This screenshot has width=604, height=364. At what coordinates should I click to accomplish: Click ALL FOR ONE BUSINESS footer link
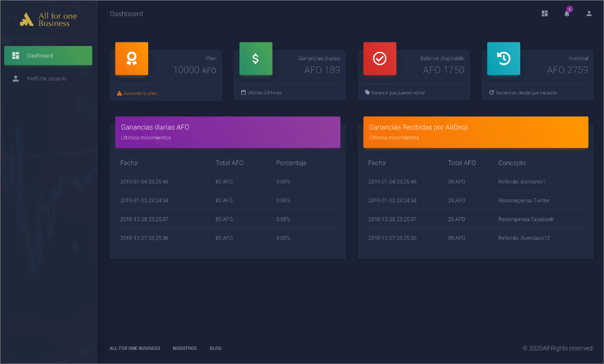134,348
